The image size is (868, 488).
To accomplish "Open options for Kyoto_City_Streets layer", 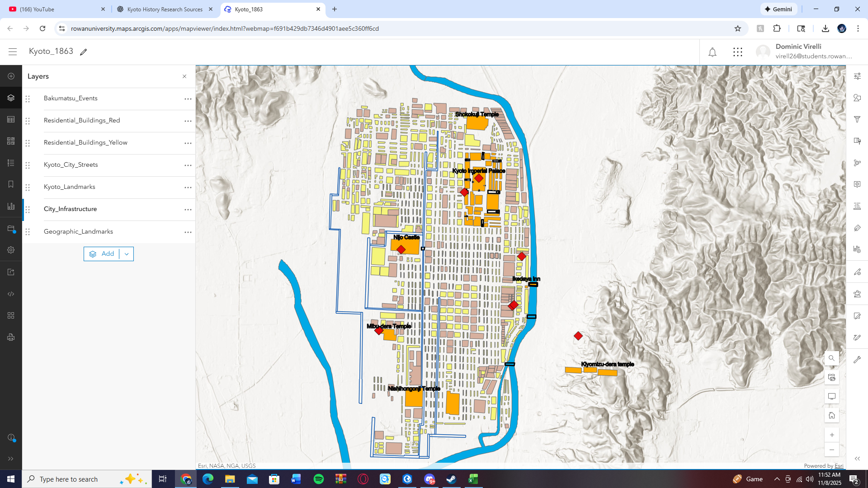I will coord(188,165).
